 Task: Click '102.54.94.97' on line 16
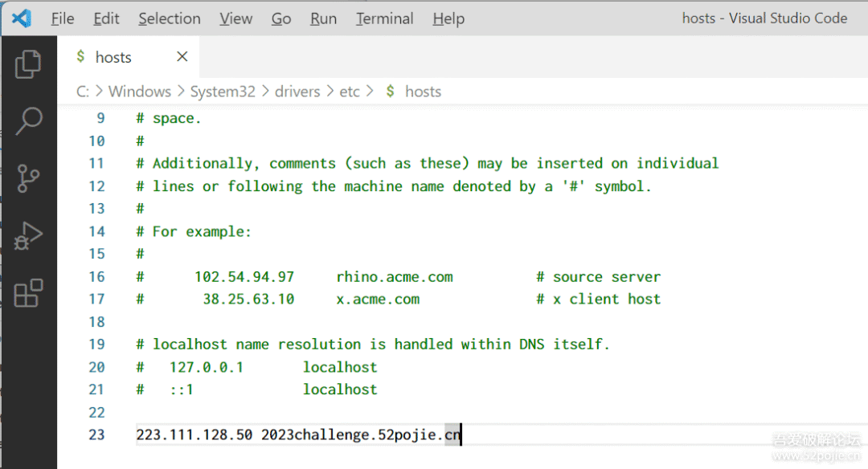[x=244, y=276]
